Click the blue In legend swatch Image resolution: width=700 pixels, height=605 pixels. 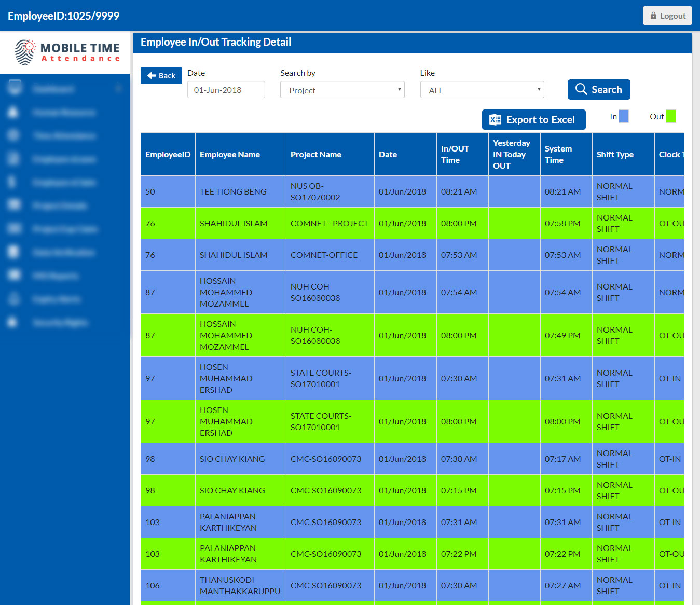(624, 116)
